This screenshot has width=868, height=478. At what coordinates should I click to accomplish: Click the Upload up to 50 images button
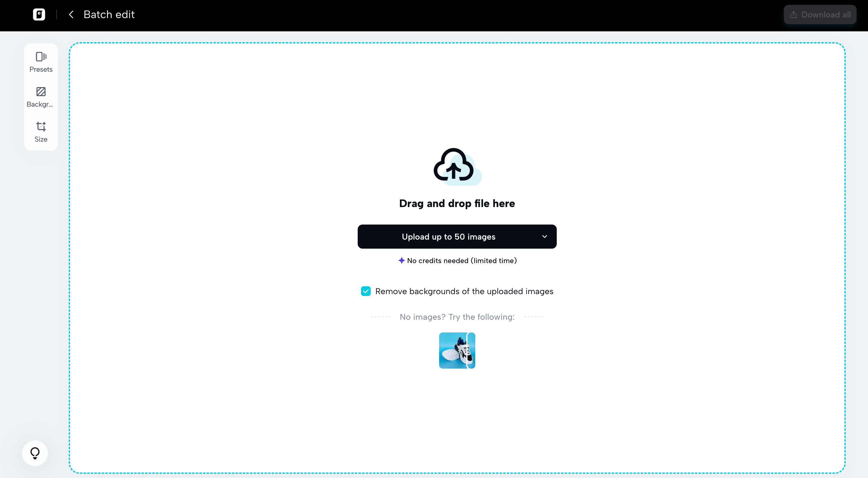coord(448,236)
